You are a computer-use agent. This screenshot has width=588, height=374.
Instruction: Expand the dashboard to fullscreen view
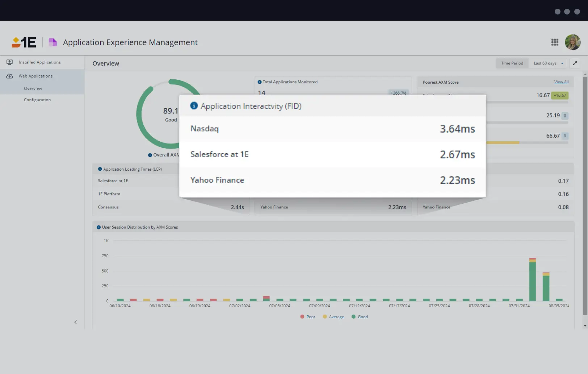(575, 63)
